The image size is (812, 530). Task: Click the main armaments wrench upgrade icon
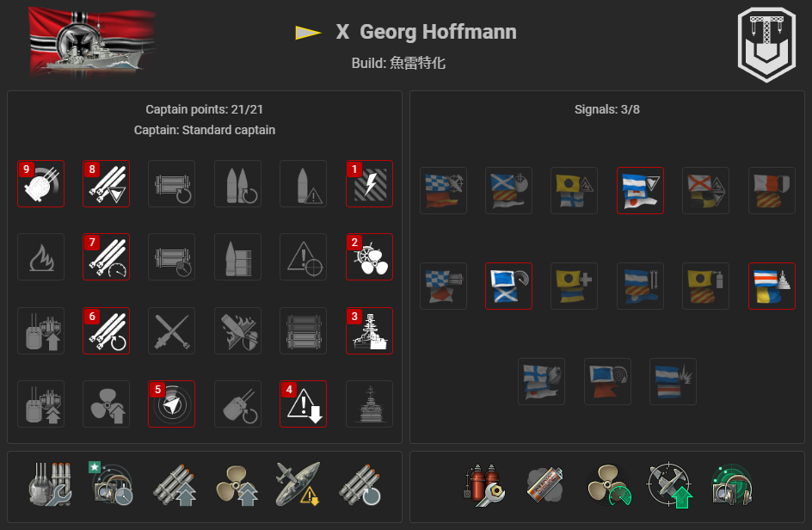[x=50, y=484]
